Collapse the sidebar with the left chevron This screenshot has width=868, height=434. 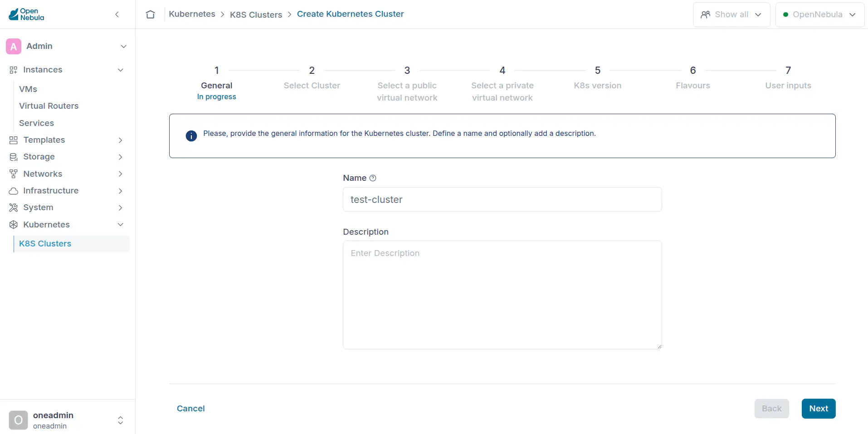(117, 14)
